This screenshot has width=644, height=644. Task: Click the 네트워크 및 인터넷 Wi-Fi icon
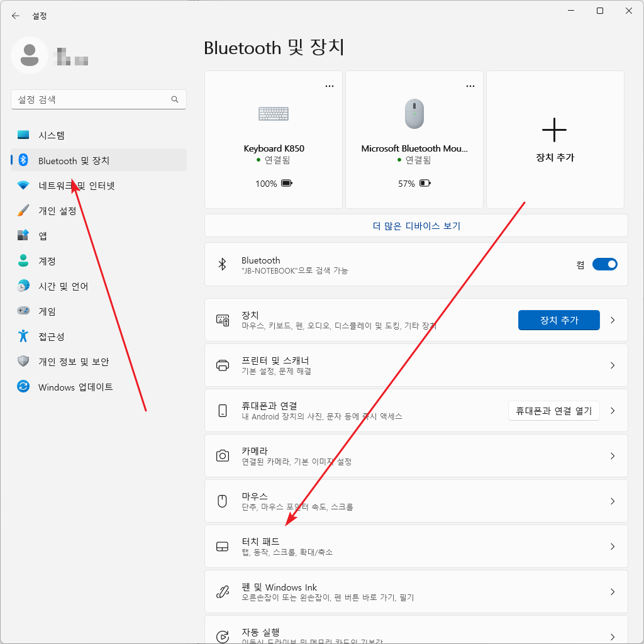[23, 186]
